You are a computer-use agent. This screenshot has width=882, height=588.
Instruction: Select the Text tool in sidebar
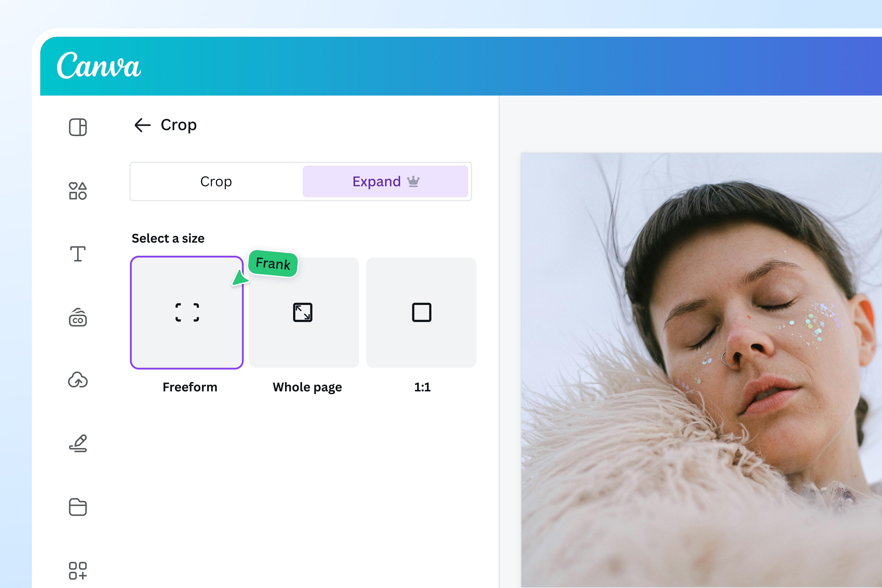pyautogui.click(x=78, y=254)
